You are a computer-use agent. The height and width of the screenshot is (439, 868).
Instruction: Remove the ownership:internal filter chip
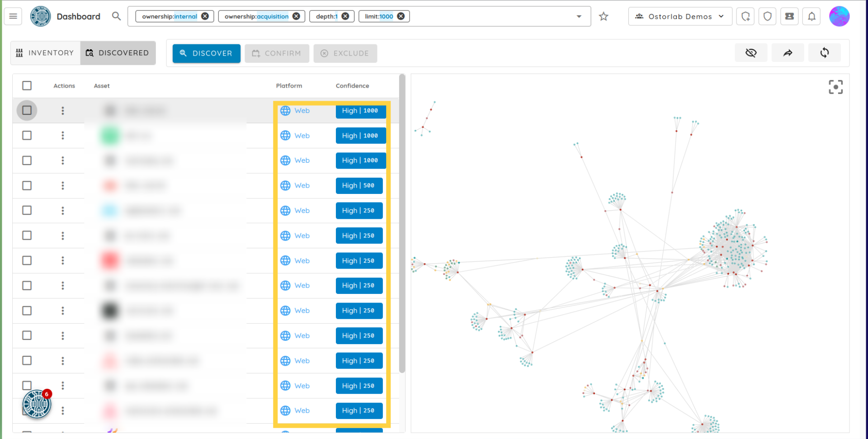point(205,16)
